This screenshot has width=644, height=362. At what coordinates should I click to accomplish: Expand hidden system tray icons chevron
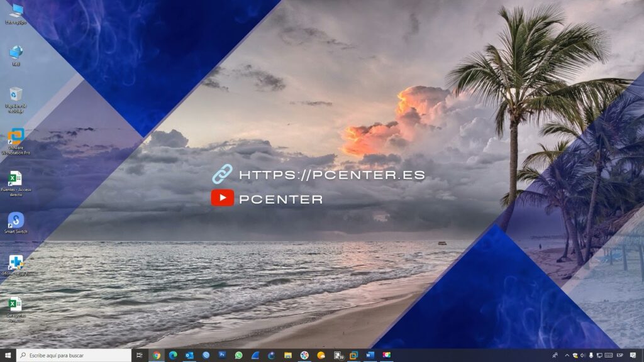tap(567, 355)
